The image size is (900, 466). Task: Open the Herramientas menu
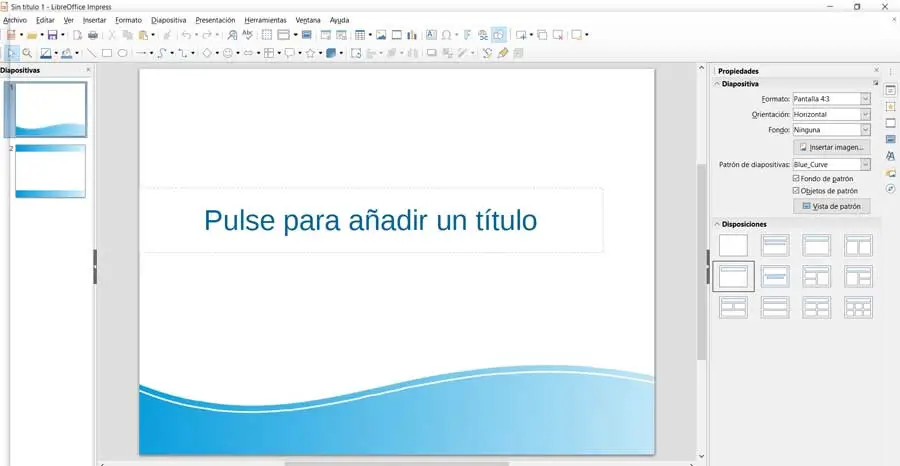point(265,20)
